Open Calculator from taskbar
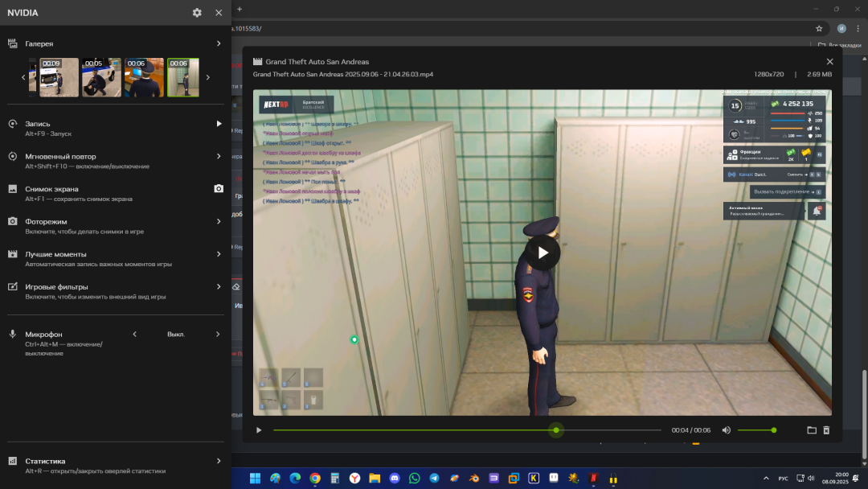Screen dimensions: 868x489 [x=335, y=479]
